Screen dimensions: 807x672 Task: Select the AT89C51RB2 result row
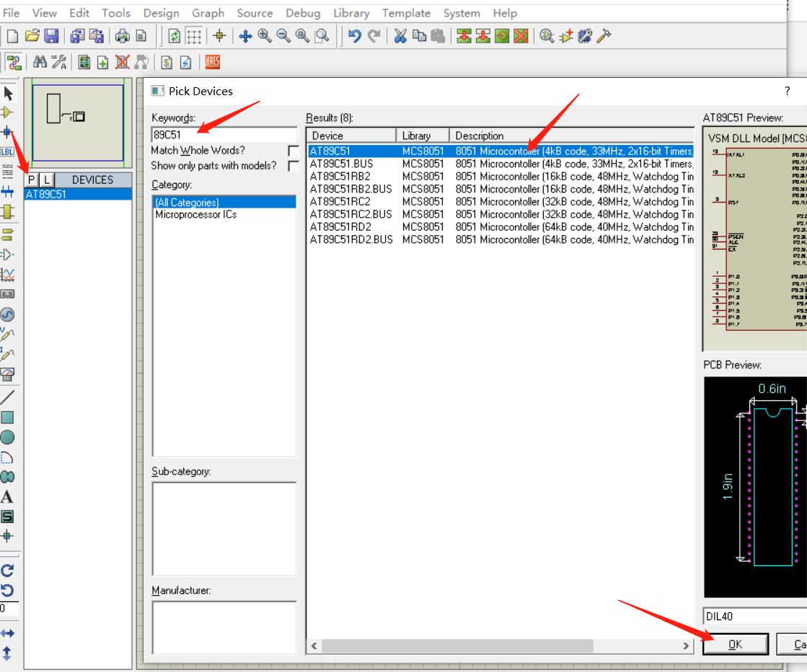(x=500, y=177)
